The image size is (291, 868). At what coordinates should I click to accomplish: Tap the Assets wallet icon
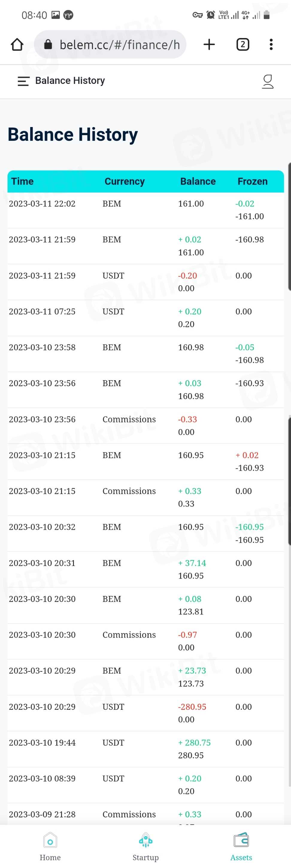241,840
